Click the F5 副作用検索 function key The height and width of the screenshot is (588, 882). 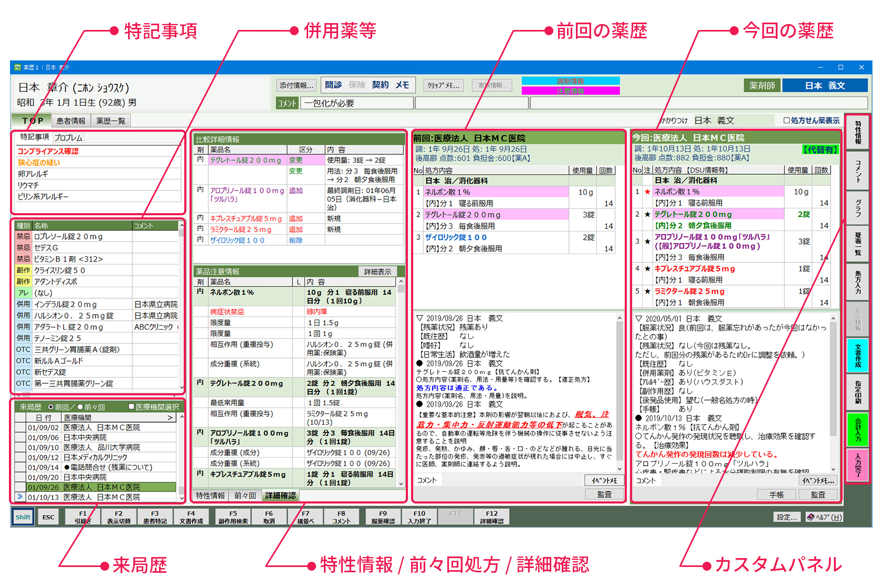coord(233,517)
